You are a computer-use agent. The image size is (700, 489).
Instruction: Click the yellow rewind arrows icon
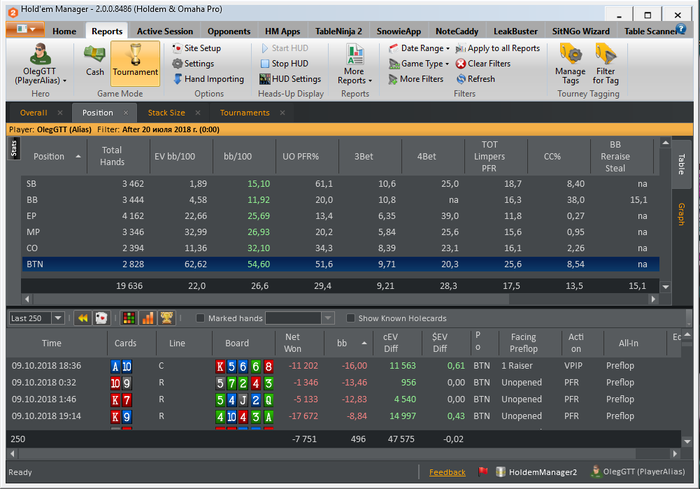(x=83, y=318)
